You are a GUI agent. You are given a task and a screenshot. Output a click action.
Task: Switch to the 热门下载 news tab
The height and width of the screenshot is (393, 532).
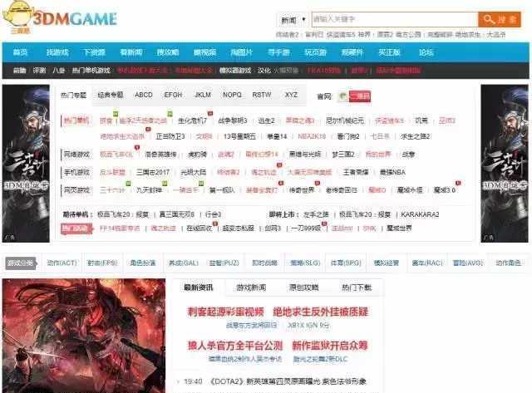pyautogui.click(x=357, y=287)
